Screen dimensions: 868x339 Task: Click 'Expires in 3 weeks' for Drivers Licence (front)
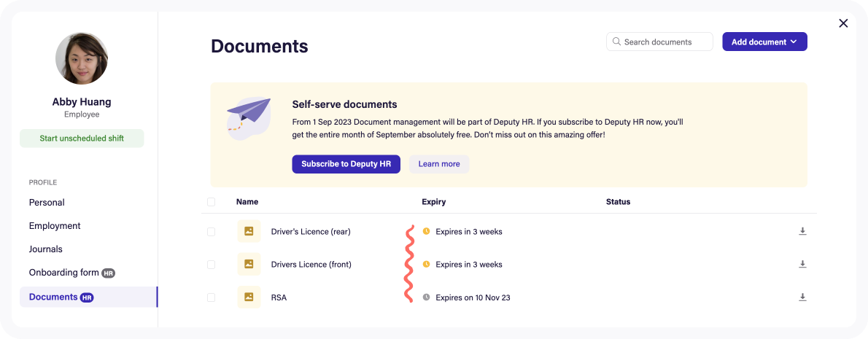coord(469,265)
